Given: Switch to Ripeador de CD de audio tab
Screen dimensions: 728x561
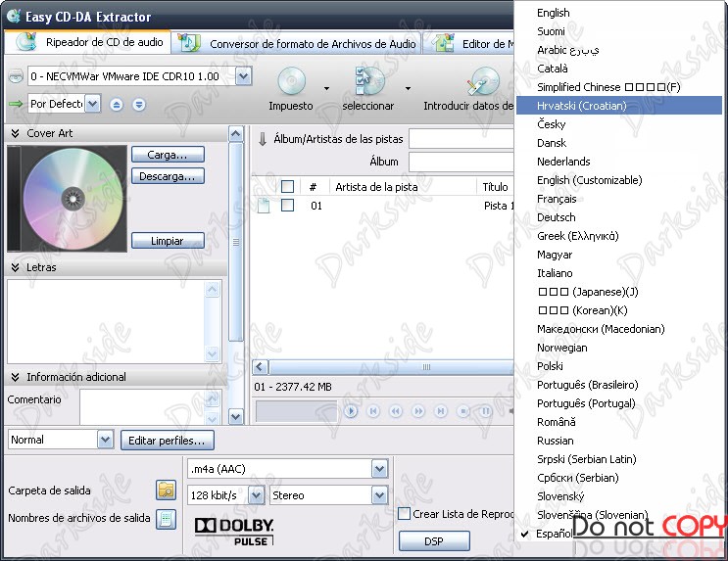Looking at the screenshot, I should (88, 42).
